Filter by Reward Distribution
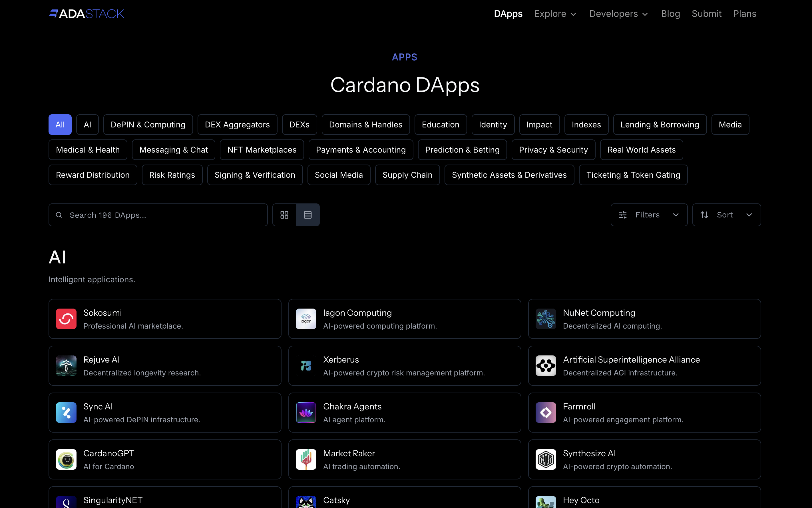This screenshot has width=812, height=508. click(x=93, y=175)
